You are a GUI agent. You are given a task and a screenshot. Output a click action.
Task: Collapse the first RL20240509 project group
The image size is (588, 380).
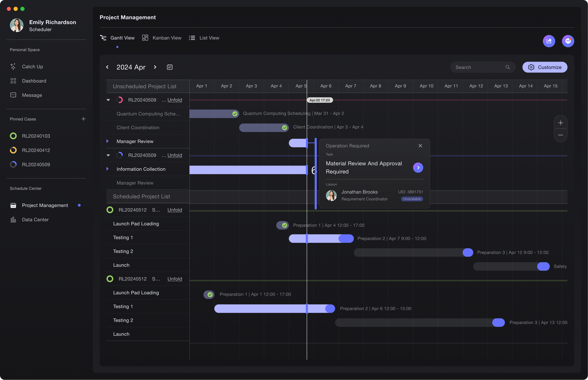coord(108,100)
